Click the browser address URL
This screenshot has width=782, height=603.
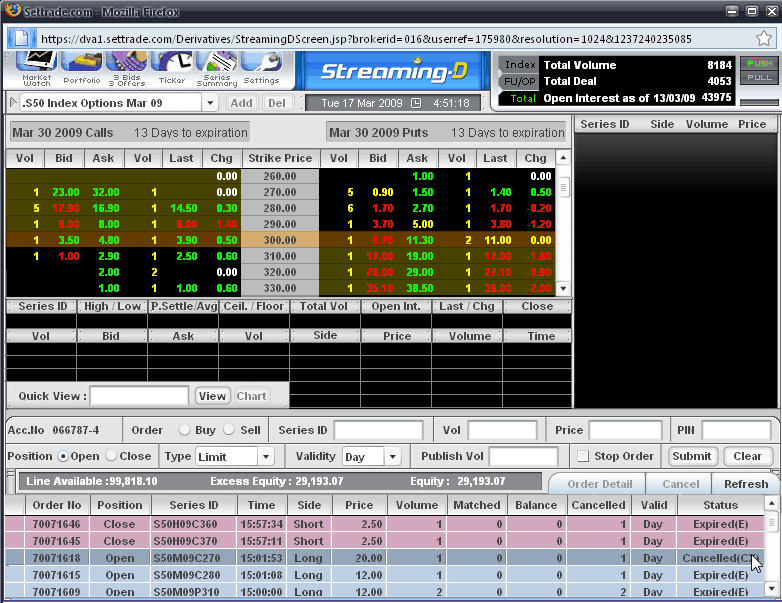coord(366,39)
